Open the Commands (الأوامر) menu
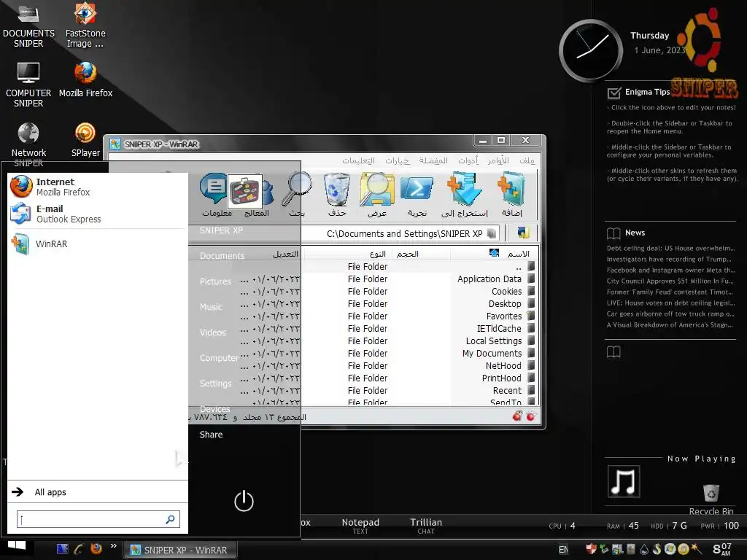The image size is (747, 560). [x=498, y=160]
